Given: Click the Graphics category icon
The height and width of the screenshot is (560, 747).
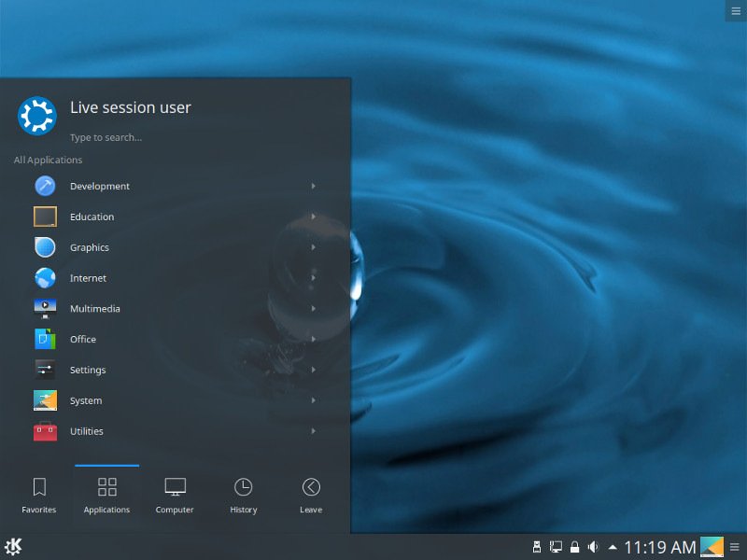Looking at the screenshot, I should click(45, 247).
